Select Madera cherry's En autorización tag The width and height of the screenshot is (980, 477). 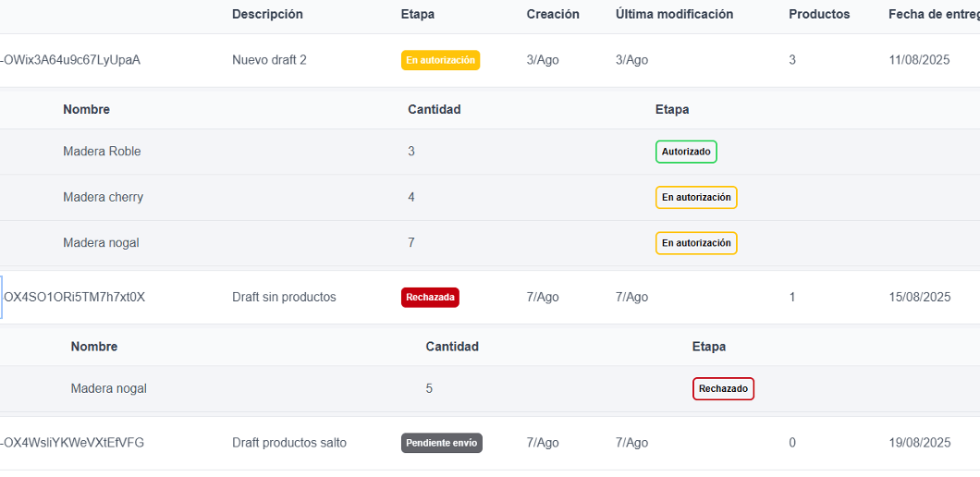[696, 198]
